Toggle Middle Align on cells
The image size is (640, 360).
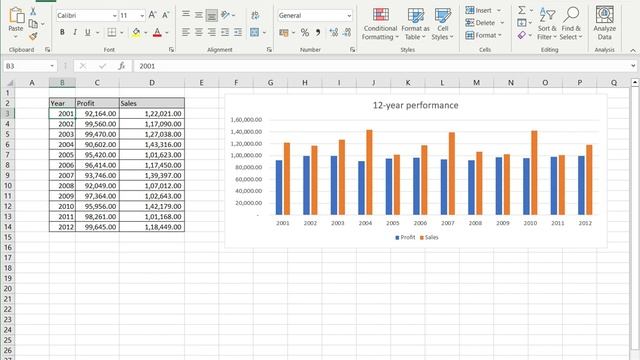tap(198, 15)
